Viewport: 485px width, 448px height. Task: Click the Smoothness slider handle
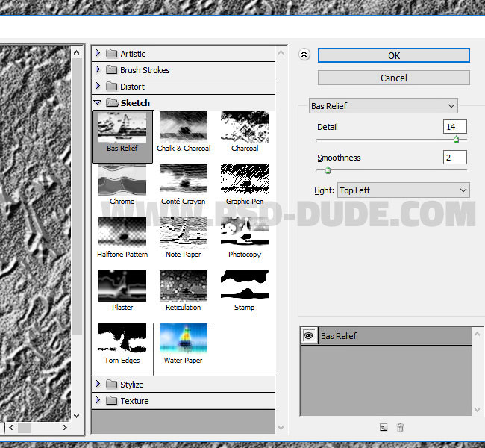[x=328, y=170]
